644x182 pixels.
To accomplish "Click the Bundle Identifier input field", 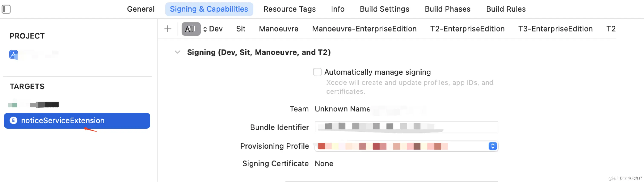I will coord(406,127).
